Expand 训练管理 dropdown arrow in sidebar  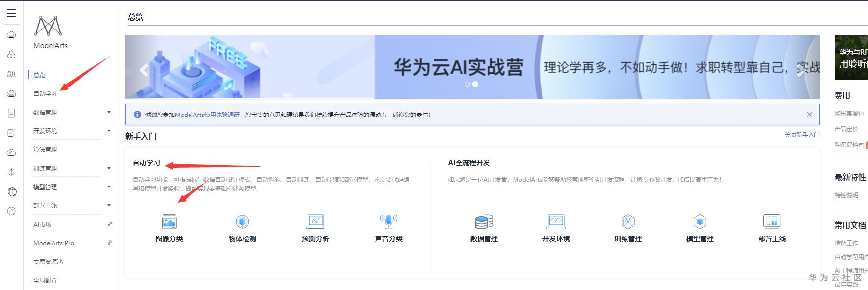click(109, 169)
